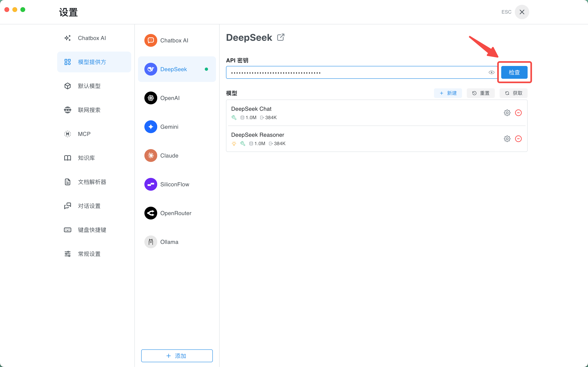Select the Gemini provider
The height and width of the screenshot is (367, 588).
177,127
